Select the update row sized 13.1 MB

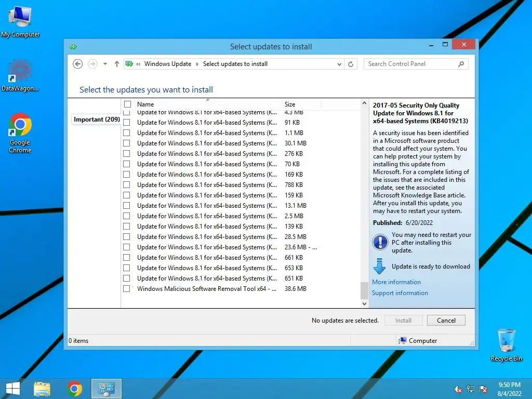coord(241,206)
